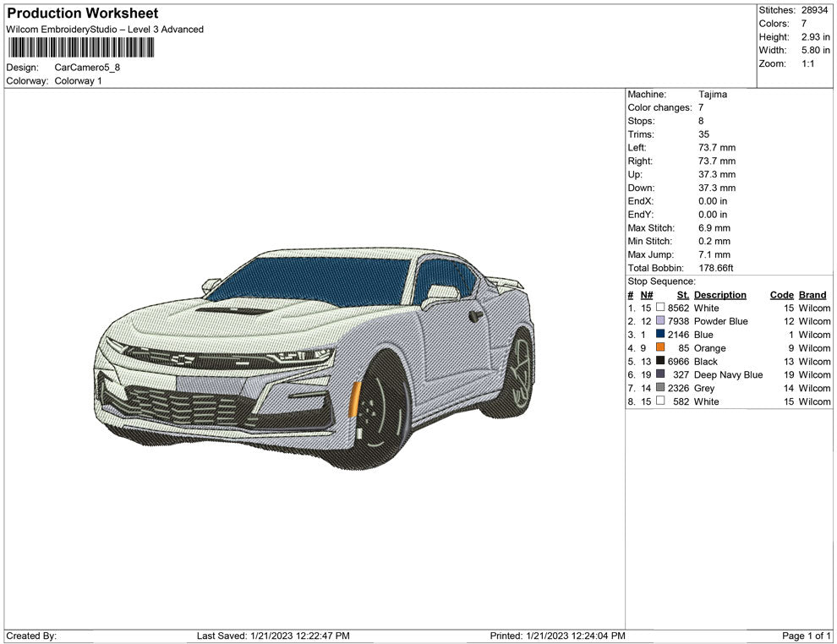Click the Zoom value '1:1'
The width and height of the screenshot is (837, 644).
tap(807, 63)
